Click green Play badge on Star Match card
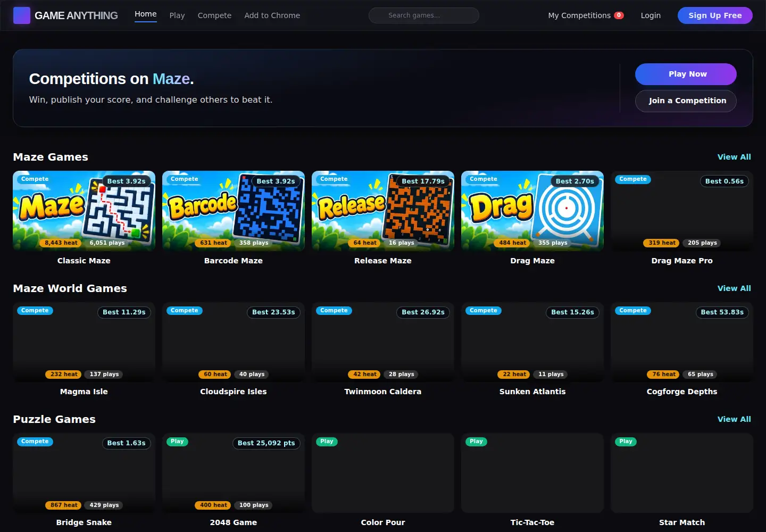 click(x=626, y=442)
